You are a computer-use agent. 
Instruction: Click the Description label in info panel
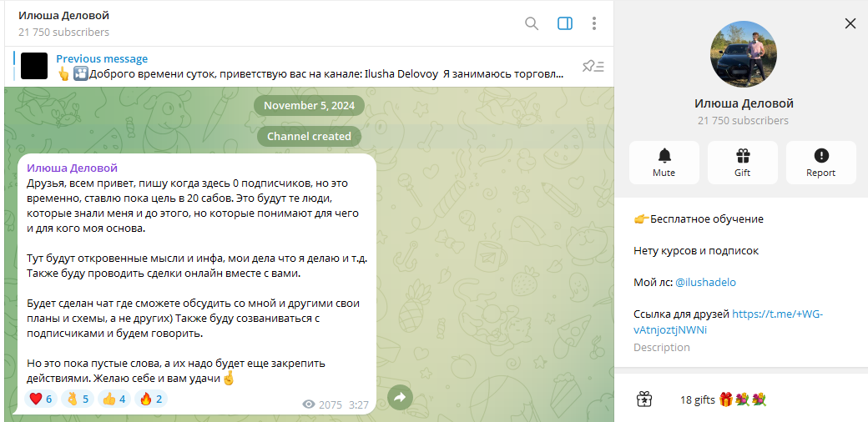[662, 347]
